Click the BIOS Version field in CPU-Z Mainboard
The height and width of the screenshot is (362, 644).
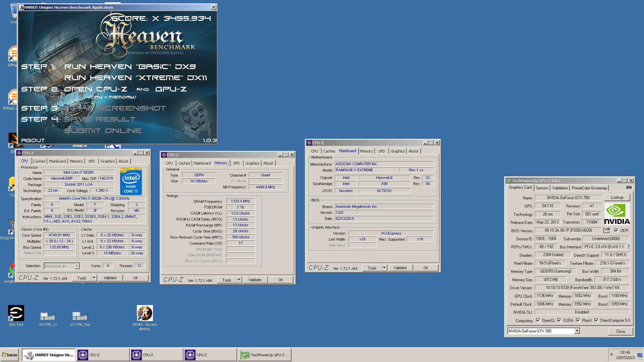click(x=384, y=213)
